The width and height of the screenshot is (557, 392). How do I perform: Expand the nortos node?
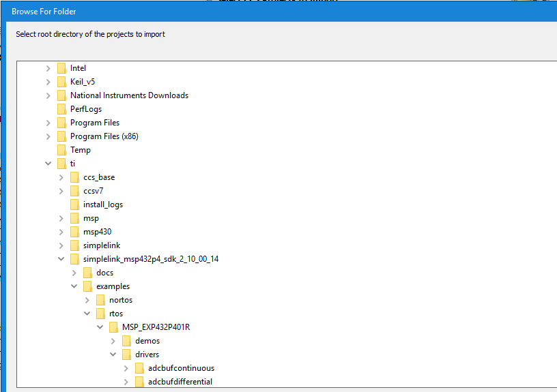tap(87, 301)
